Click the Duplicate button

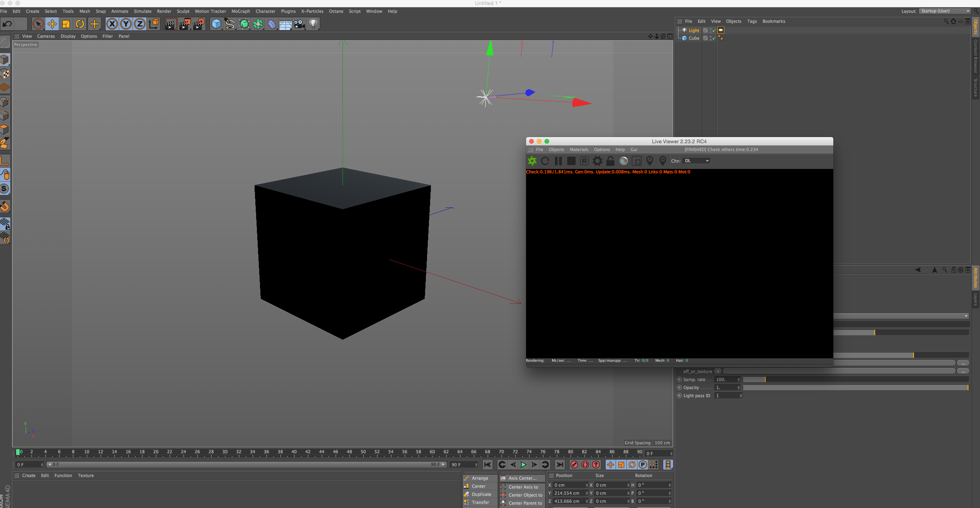tap(481, 494)
